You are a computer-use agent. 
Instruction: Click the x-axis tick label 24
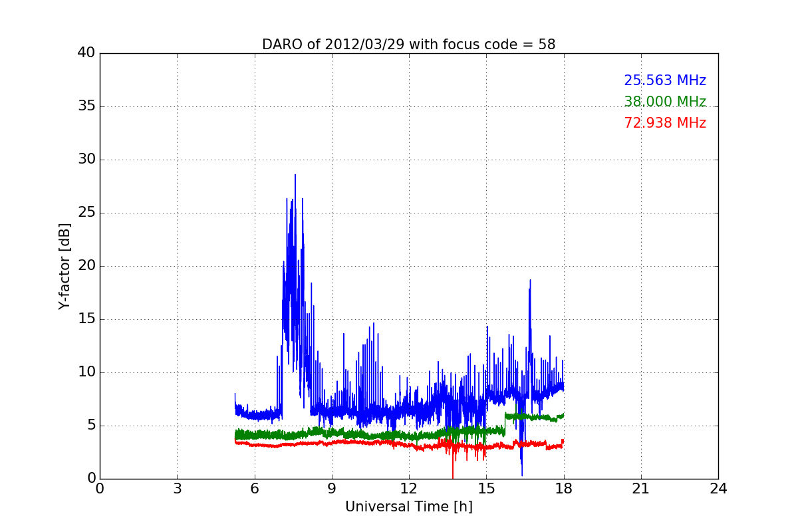click(718, 489)
